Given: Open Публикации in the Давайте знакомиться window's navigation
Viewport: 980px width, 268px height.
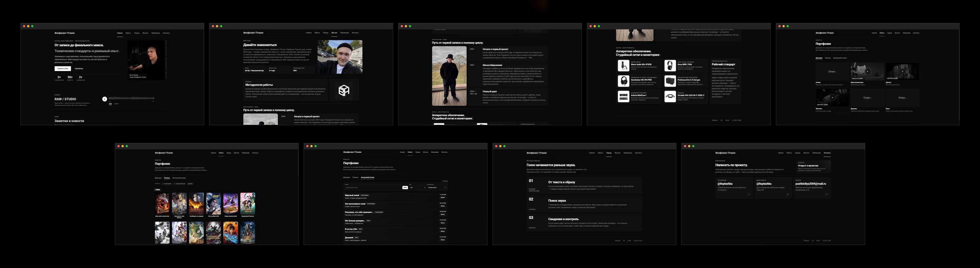Looking at the screenshot, I should click(345, 33).
